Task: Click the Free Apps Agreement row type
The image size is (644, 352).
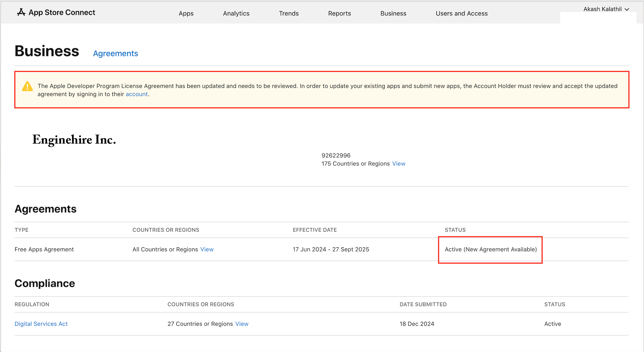Action: point(44,249)
